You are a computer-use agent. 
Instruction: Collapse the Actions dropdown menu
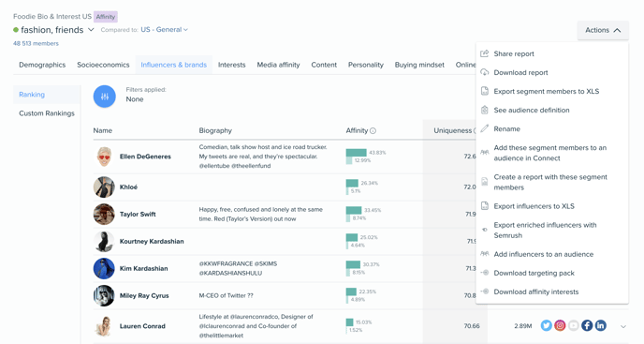pos(603,30)
